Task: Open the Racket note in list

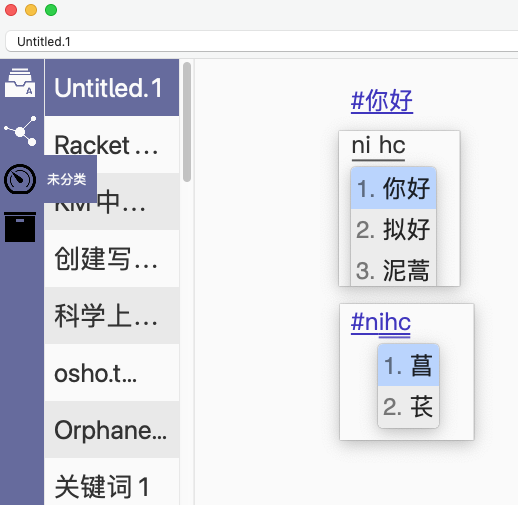Action: click(112, 144)
